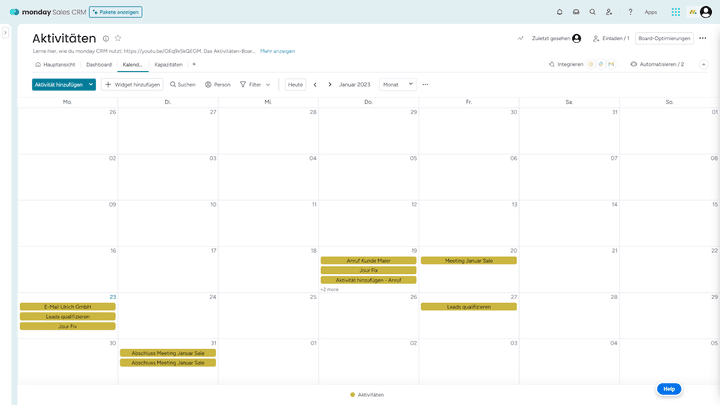The image size is (720, 405).
Task: Jump to today with Heute button
Action: pyautogui.click(x=295, y=84)
